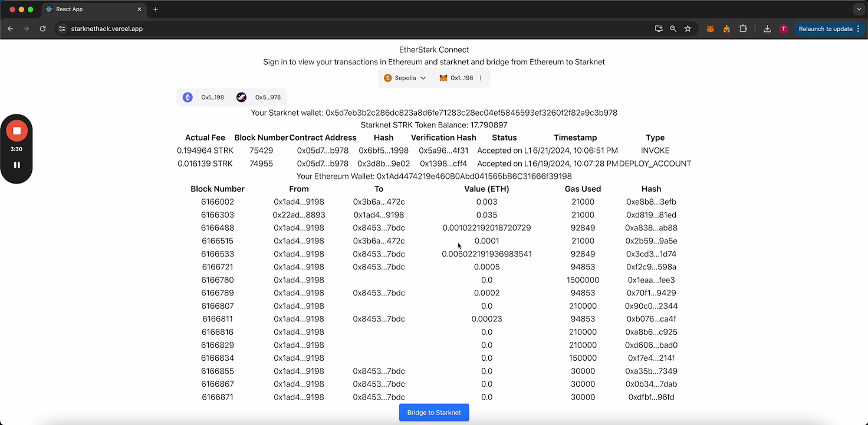The width and height of the screenshot is (868, 425).
Task: Click the verification hash 0x5a96...4f31
Action: 443,151
